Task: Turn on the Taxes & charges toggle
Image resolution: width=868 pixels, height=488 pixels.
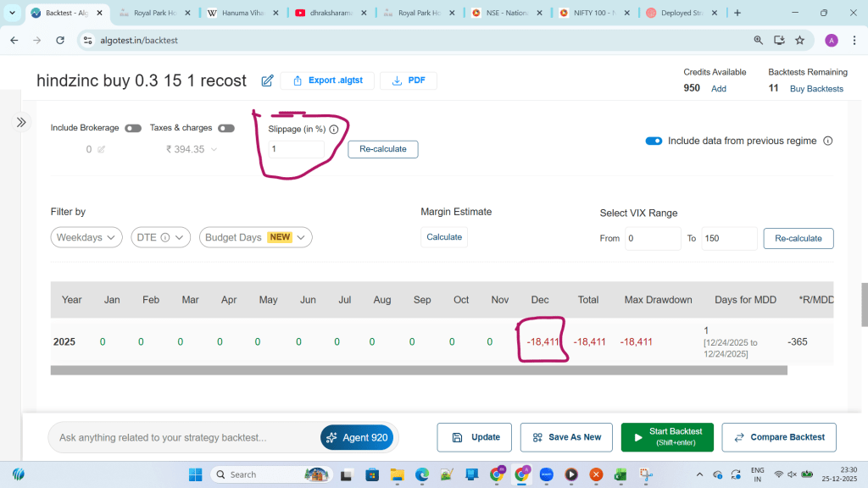Action: 226,128
